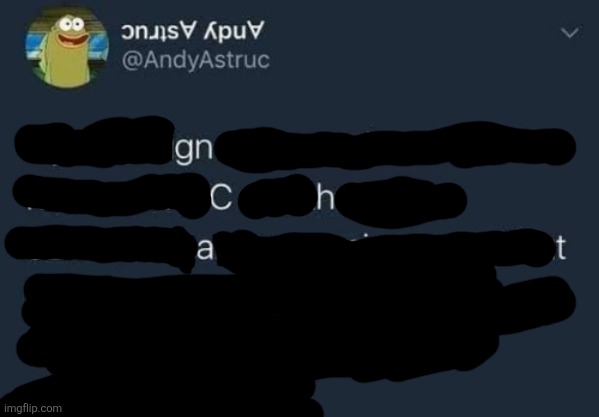This screenshot has height=417, width=599.
Task: Open the imgflip.com watermark
Action: (x=33, y=409)
